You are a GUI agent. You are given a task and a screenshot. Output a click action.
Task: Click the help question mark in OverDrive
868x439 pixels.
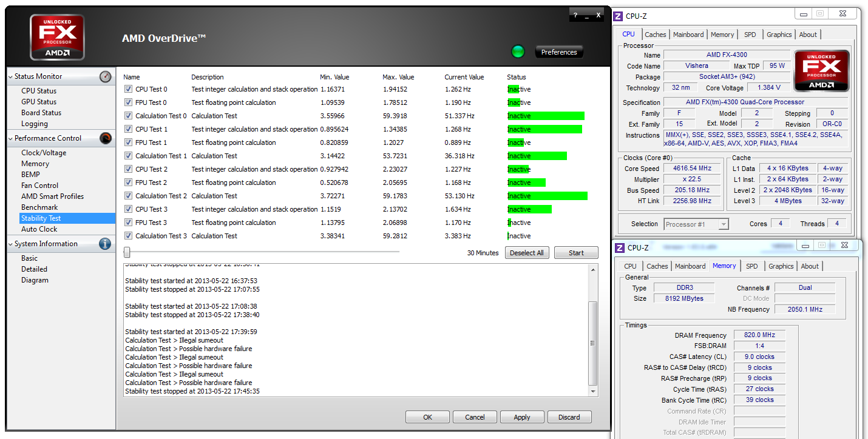tap(575, 16)
